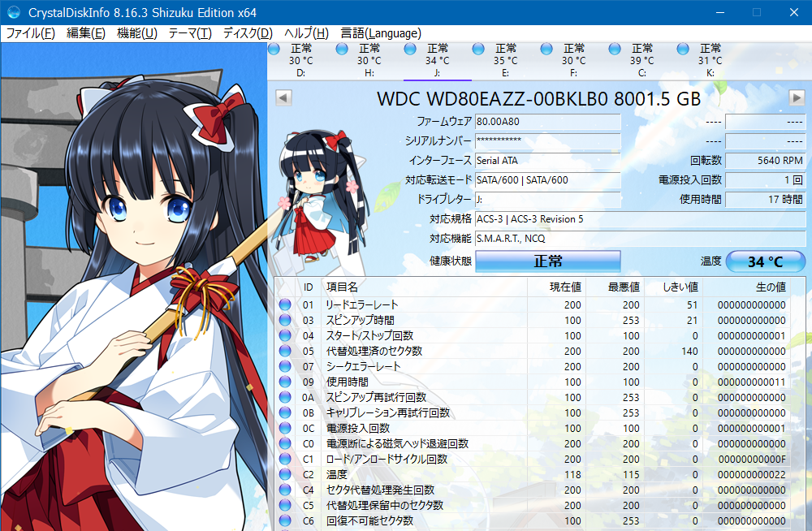Click raw value 000000000022 in C2 row
Image resolution: width=812 pixels, height=531 pixels.
751,474
